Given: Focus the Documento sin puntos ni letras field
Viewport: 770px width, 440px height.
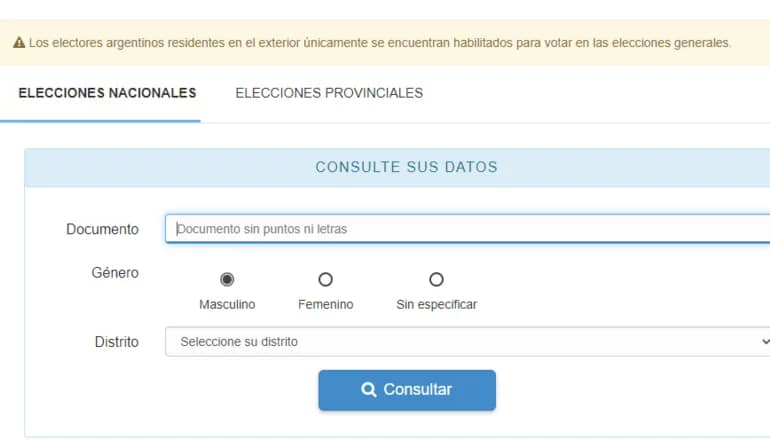Looking at the screenshot, I should point(468,229).
